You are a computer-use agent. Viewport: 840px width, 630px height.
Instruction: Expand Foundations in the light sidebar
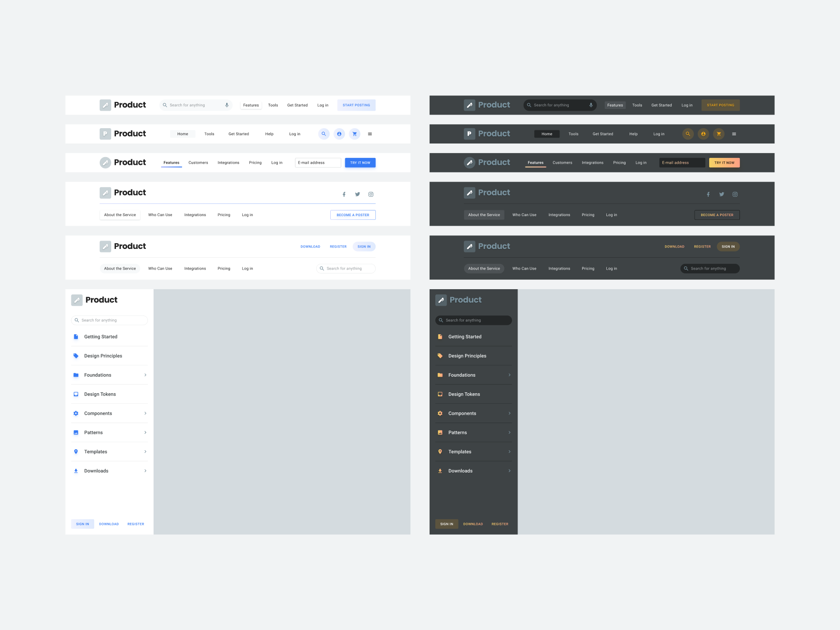tap(145, 375)
